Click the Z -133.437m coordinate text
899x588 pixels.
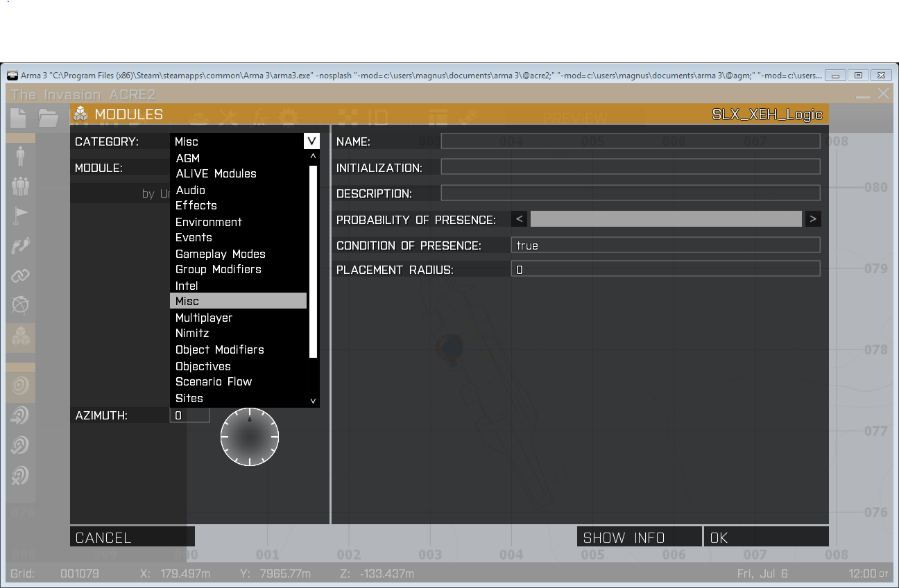click(x=377, y=573)
